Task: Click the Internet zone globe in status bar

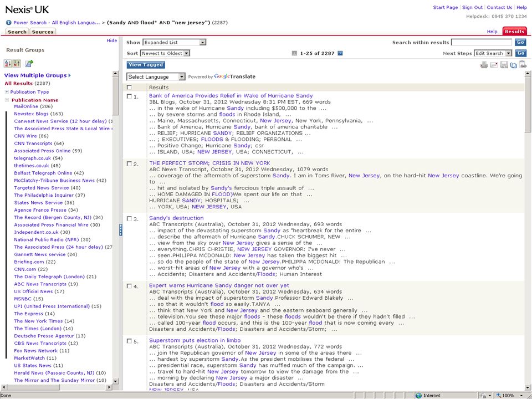Action: (x=419, y=395)
